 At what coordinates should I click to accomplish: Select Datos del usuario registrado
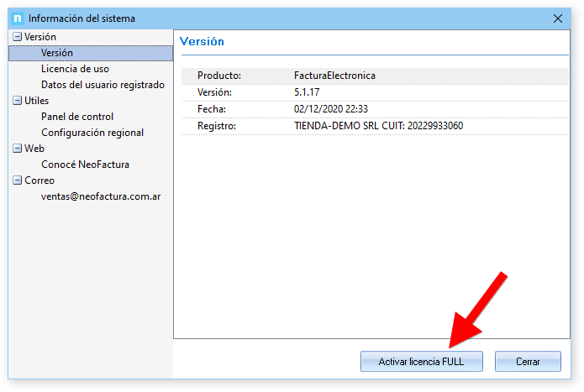103,85
